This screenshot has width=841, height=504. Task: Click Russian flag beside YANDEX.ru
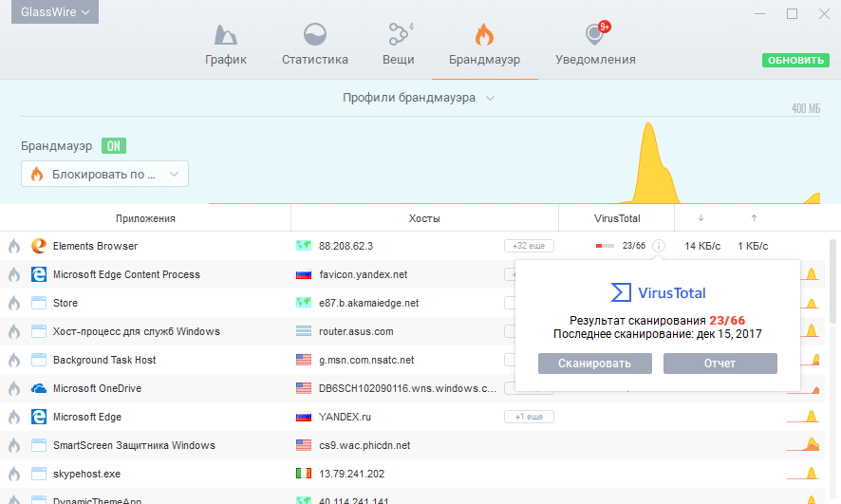[304, 417]
